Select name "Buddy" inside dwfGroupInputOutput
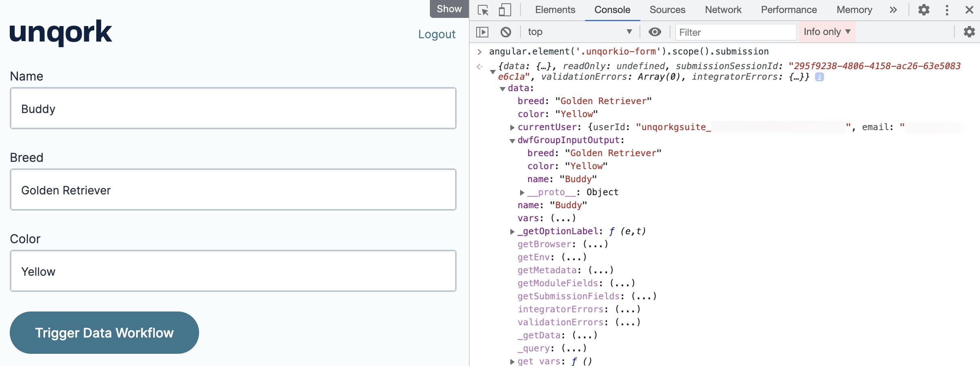 (578, 179)
